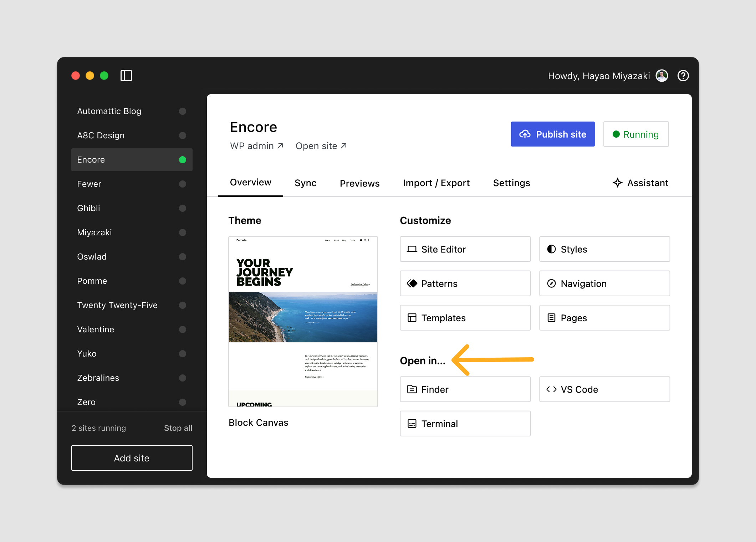
Task: Open the Patterns panel
Action: 465,283
